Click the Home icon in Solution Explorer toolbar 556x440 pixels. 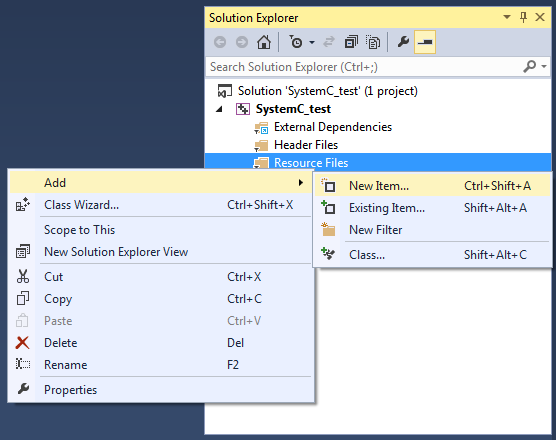point(263,42)
